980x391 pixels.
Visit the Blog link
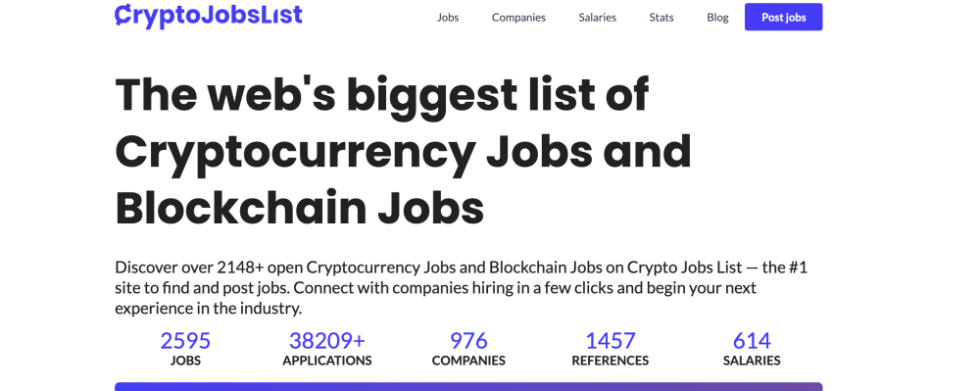pos(717,18)
